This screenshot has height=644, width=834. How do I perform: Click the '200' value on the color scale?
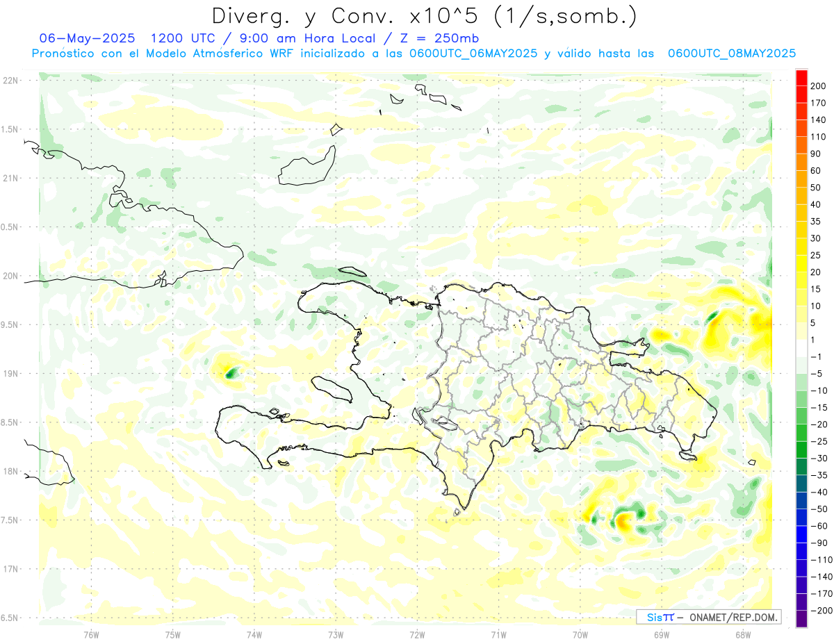pos(818,86)
